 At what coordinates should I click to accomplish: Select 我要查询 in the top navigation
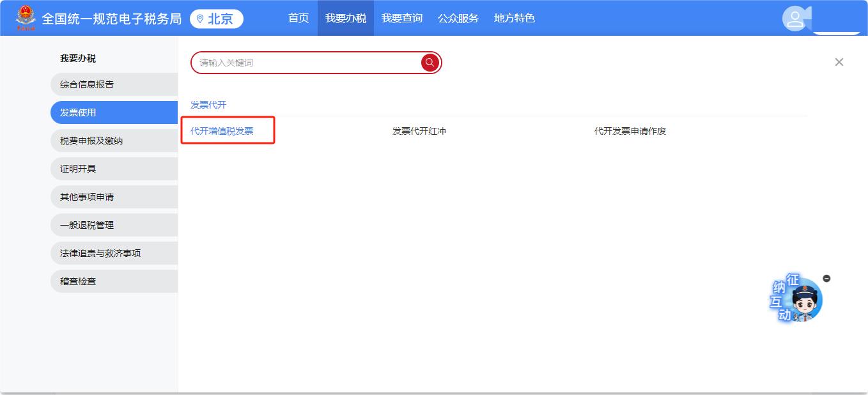tap(401, 18)
